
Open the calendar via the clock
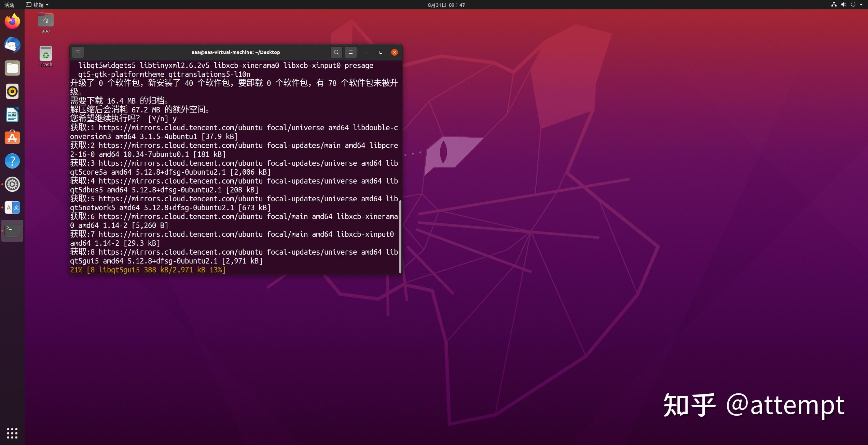pyautogui.click(x=446, y=5)
